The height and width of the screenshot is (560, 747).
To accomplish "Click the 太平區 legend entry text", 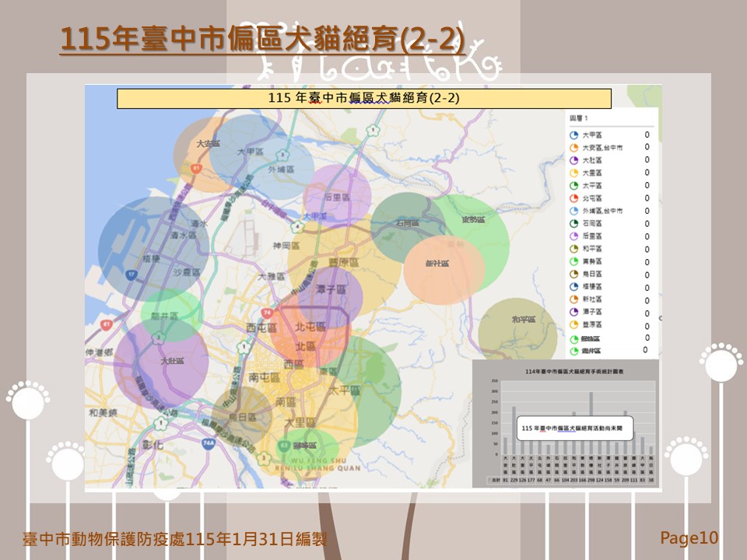I will [x=591, y=186].
